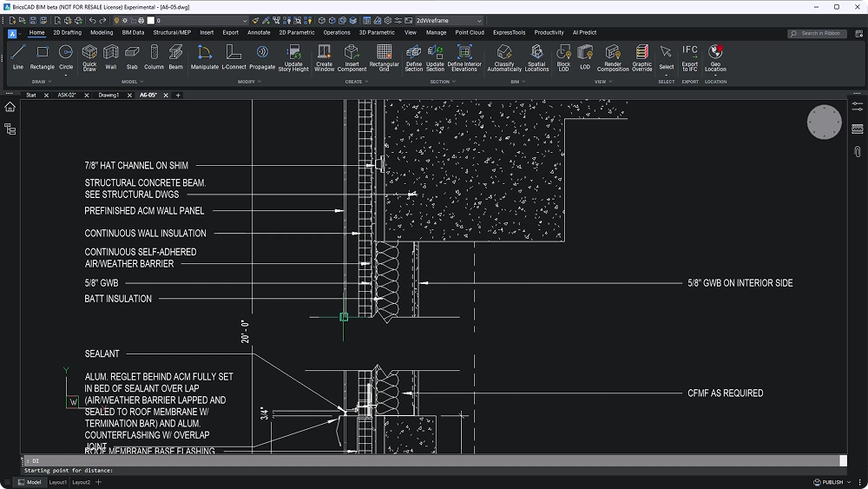
Task: Choose the Wall modeling tool
Action: click(111, 57)
